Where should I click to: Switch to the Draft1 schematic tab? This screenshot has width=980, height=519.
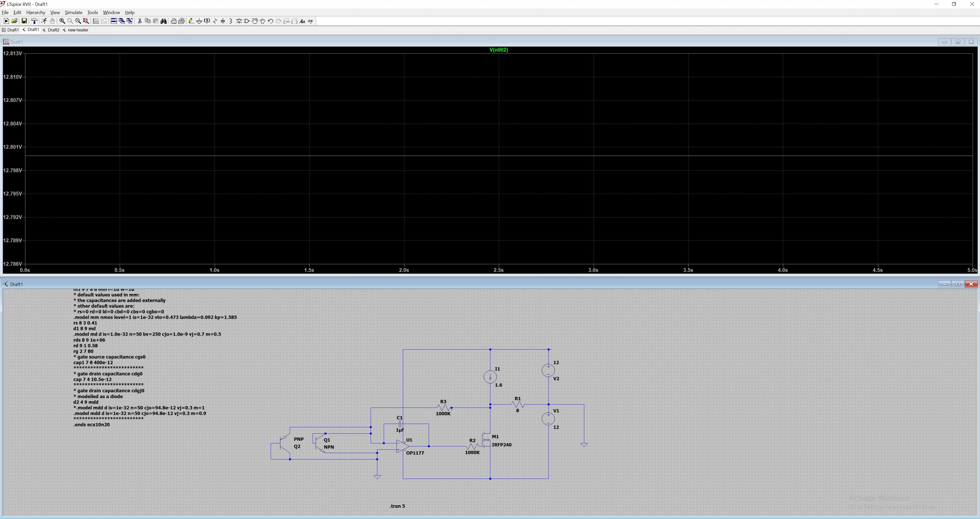pos(31,30)
